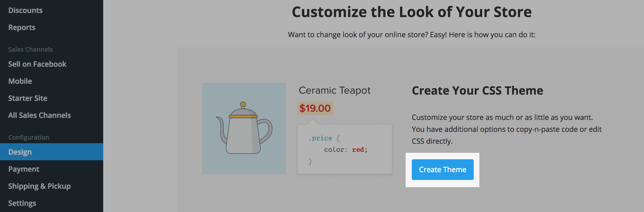The image size is (644, 212).
Task: Open the Reports section
Action: 22,27
